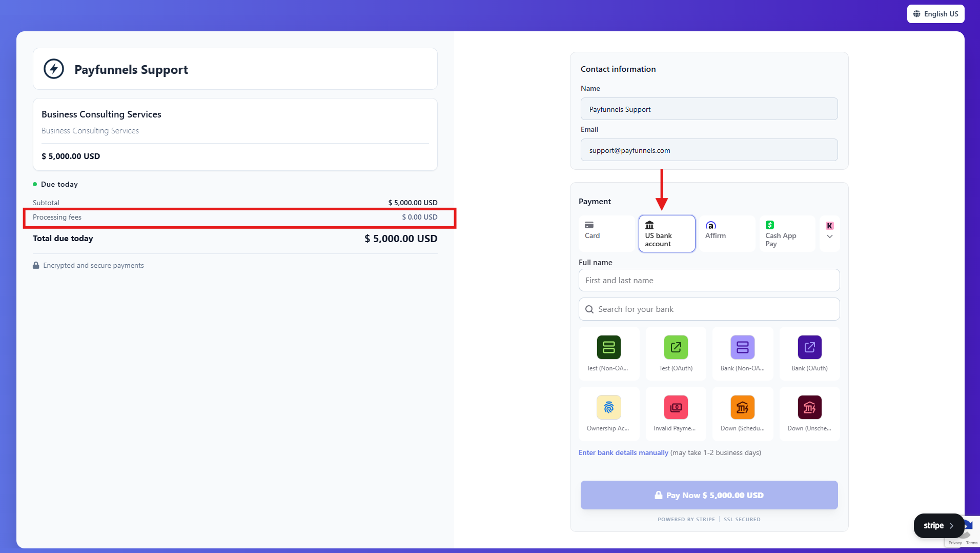Screen dimensions: 980x553
Task: Choose the Ownership Account fingerprint icon
Action: point(608,407)
